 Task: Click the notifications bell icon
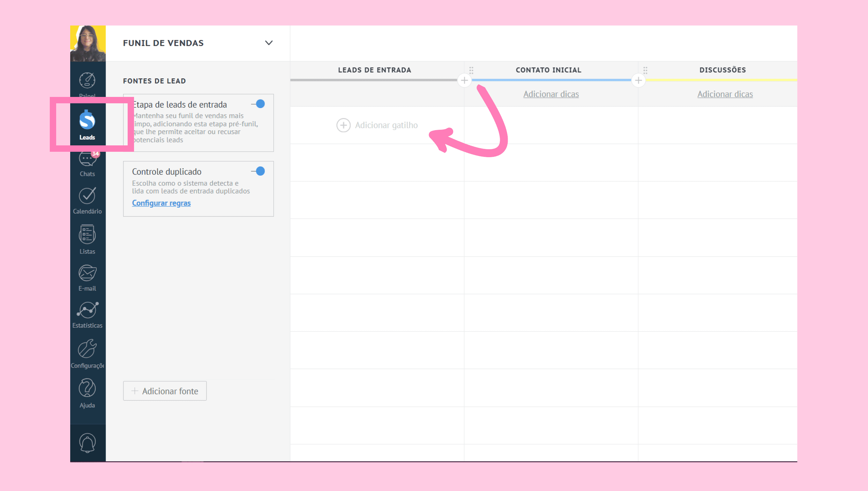[87, 443]
